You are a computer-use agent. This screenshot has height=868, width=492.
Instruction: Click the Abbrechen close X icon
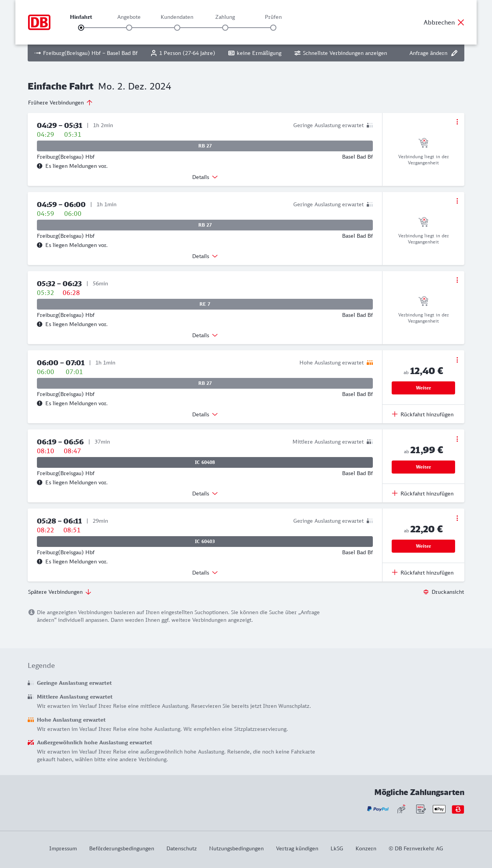[461, 22]
